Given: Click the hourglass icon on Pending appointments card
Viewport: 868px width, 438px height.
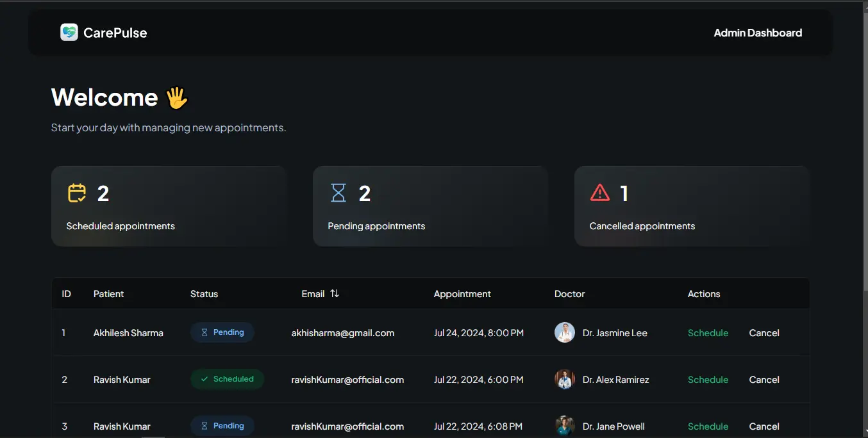Looking at the screenshot, I should (x=338, y=193).
